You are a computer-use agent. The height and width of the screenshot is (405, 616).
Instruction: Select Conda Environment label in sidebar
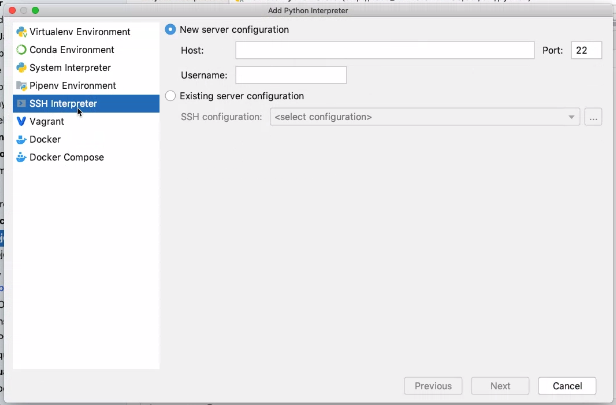click(x=72, y=50)
